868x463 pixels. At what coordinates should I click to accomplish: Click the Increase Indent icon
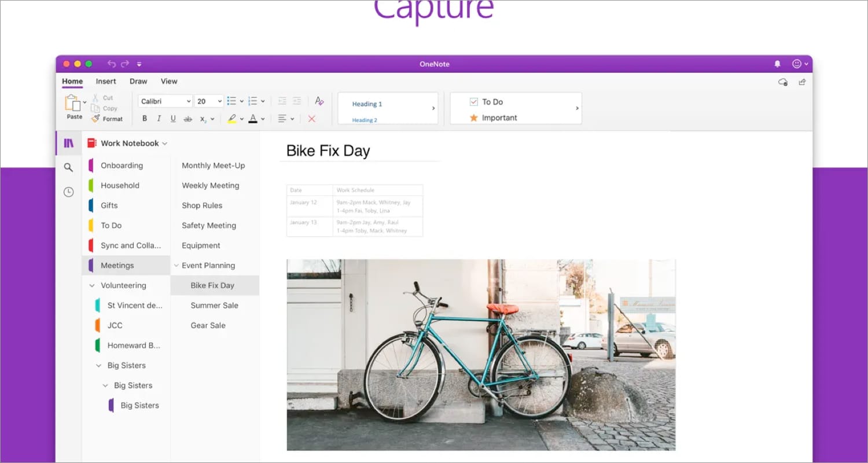[297, 101]
